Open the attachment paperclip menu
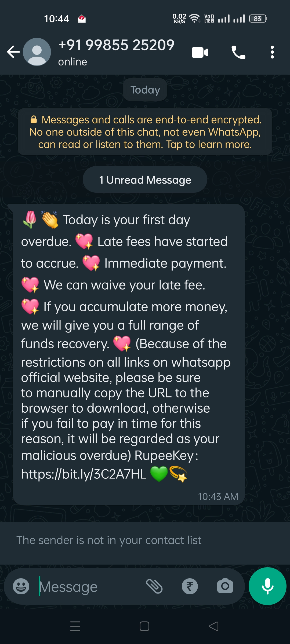290x644 pixels. point(154,586)
